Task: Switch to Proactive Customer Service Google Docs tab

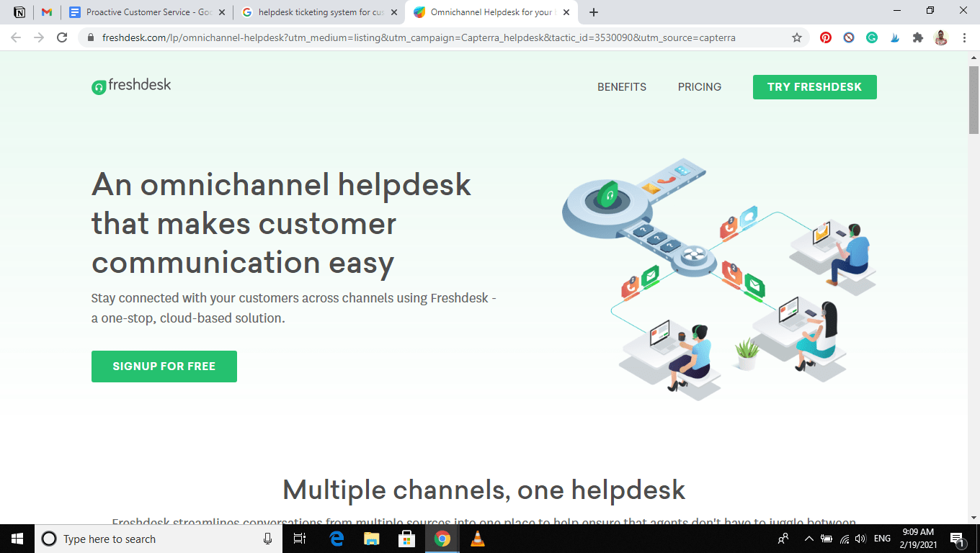Action: pyautogui.click(x=146, y=12)
